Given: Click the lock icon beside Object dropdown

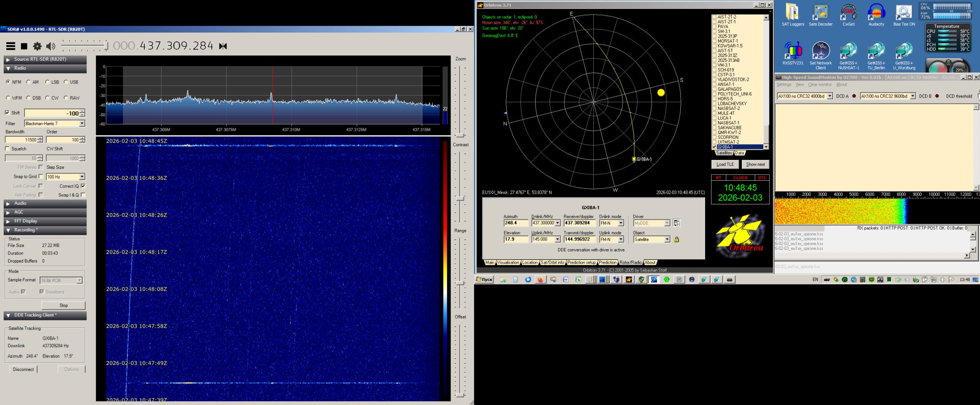Looking at the screenshot, I should point(676,240).
